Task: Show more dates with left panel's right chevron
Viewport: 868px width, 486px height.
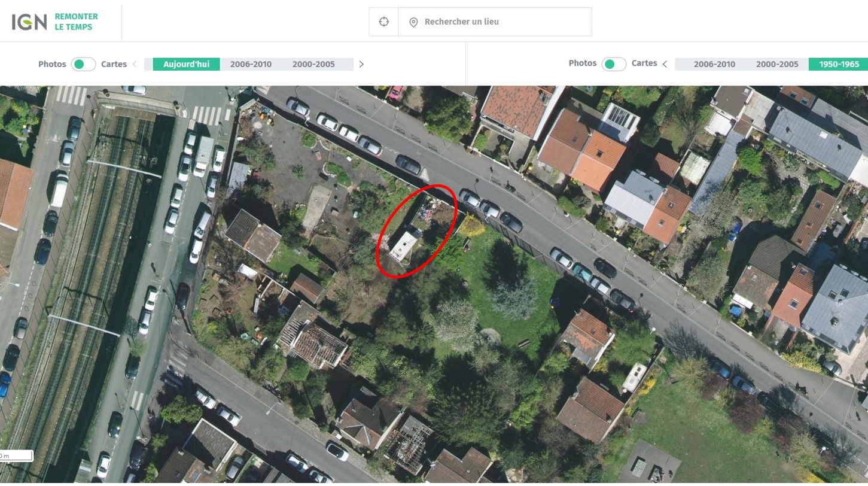Action: tap(361, 64)
